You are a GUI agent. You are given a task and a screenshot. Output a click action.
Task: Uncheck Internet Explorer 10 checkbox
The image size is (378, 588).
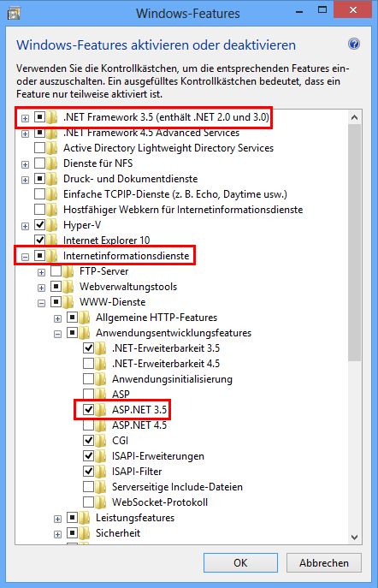tap(39, 241)
